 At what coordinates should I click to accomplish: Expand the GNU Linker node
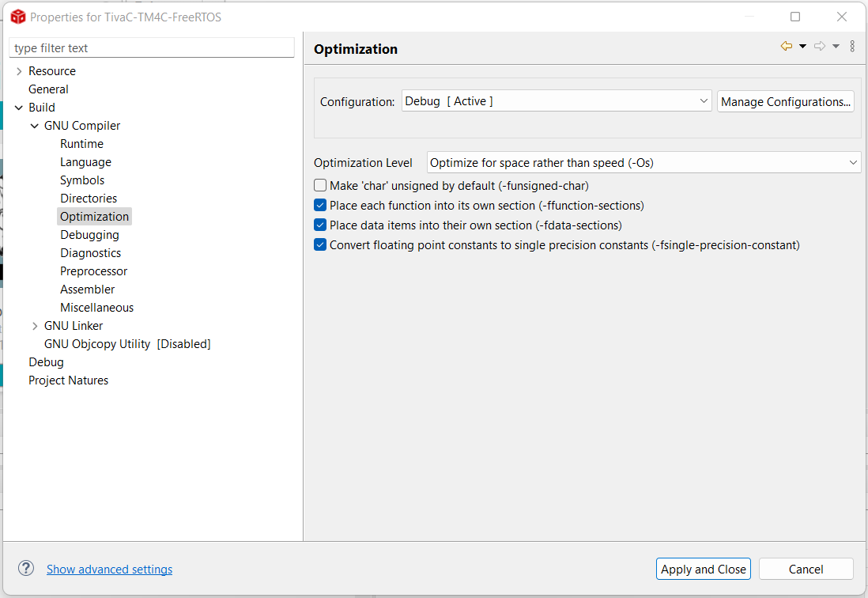(35, 326)
